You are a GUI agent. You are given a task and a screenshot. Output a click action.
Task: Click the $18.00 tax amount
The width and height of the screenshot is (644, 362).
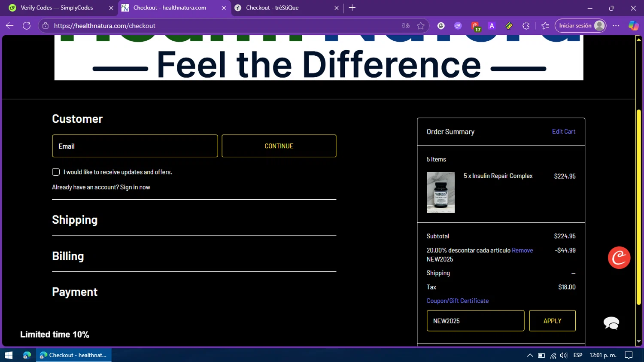click(567, 287)
